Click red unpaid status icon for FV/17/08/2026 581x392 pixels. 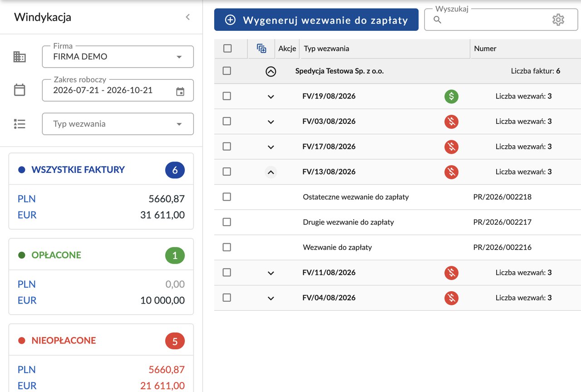coord(451,147)
